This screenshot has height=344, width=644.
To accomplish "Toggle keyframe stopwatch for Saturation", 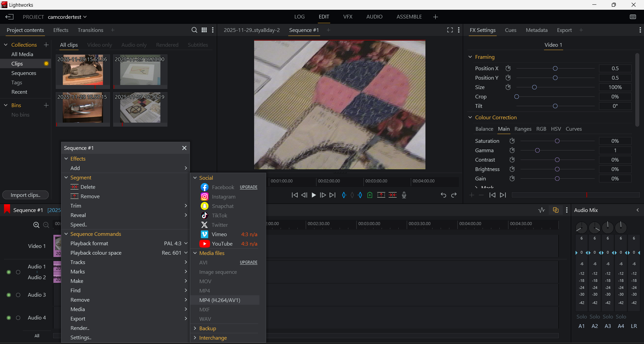I will pyautogui.click(x=512, y=141).
